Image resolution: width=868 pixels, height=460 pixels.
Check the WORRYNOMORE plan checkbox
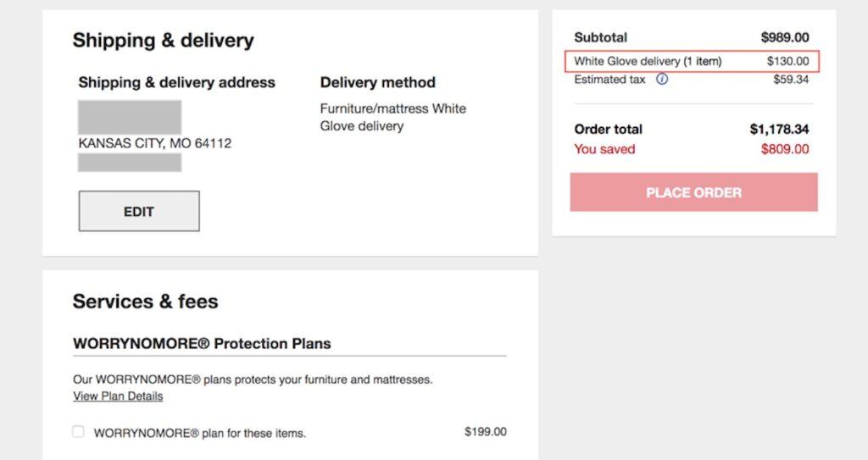click(78, 432)
